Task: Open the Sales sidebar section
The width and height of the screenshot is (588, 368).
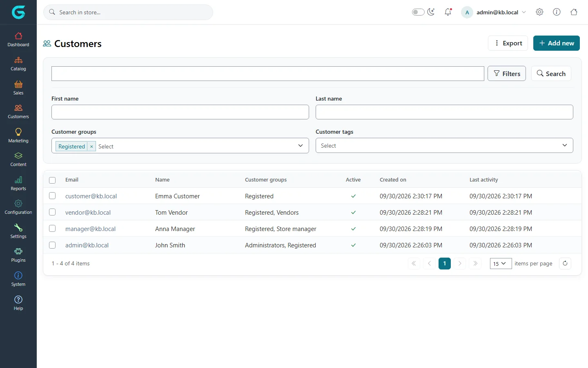Action: [18, 88]
